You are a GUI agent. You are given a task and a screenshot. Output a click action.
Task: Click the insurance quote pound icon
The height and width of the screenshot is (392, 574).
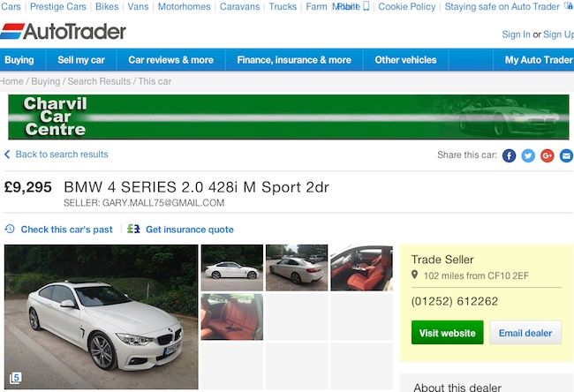[133, 230]
